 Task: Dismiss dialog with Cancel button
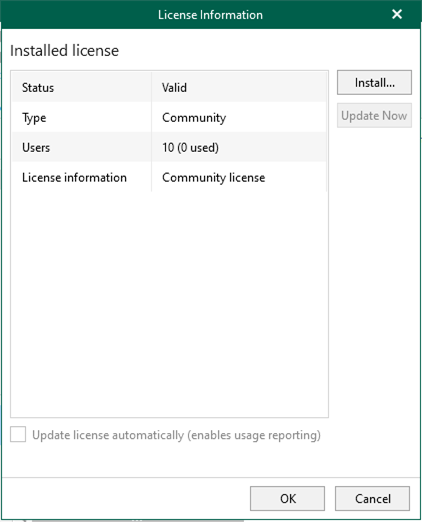[x=372, y=498]
